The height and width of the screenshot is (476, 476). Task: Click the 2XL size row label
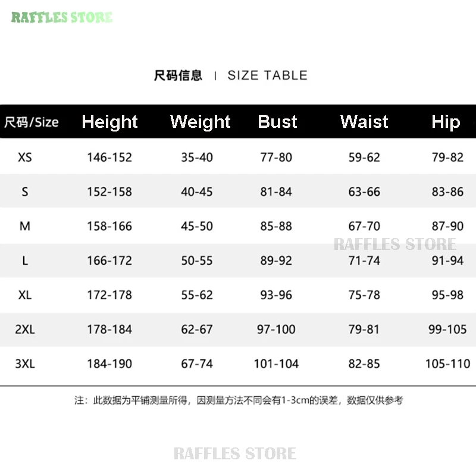pos(25,329)
